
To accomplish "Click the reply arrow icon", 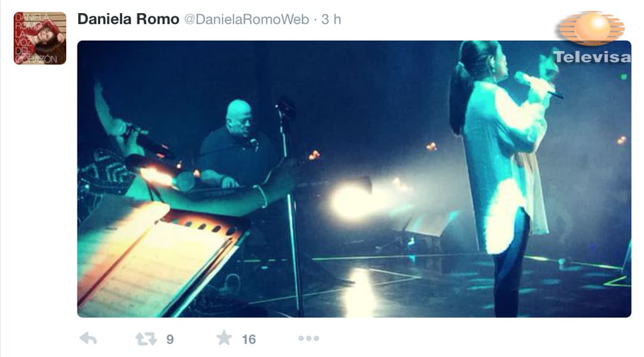I will (88, 339).
